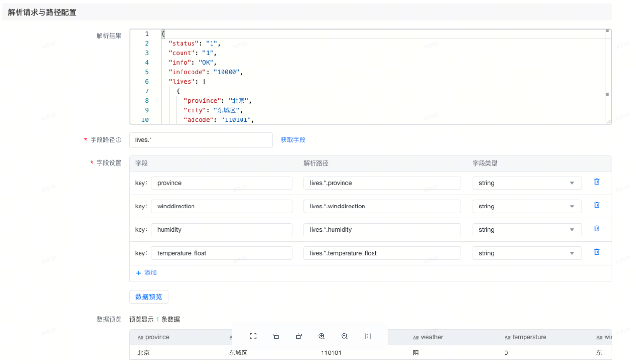Screen dimensions: 636x364
Task: Open field type dropdown for province
Action: point(526,183)
